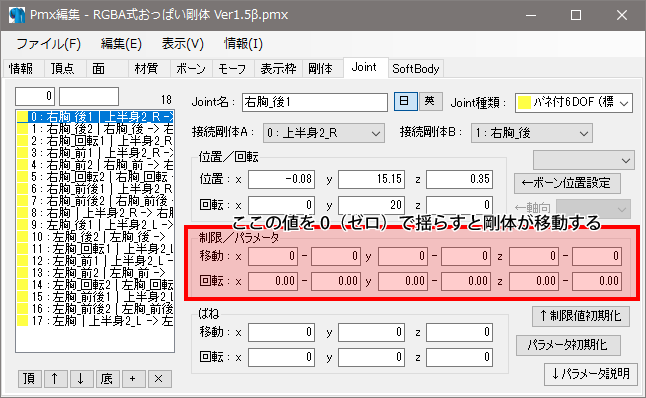
Task: Select joint 5: 右胸_回転2 in the list
Action: click(95, 177)
